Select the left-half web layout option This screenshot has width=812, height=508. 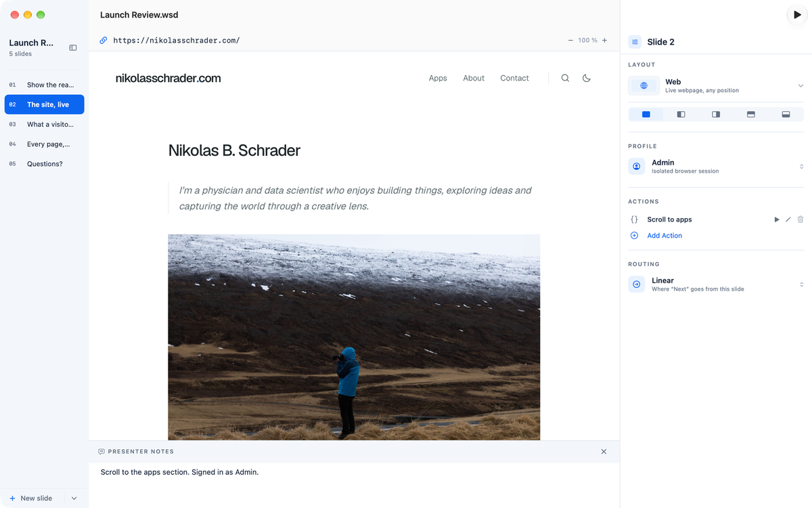click(681, 114)
